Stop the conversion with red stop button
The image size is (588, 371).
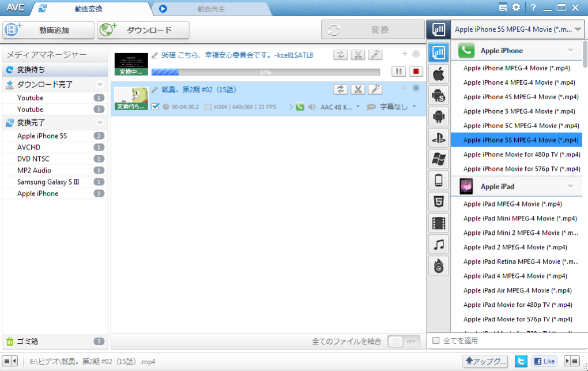416,72
